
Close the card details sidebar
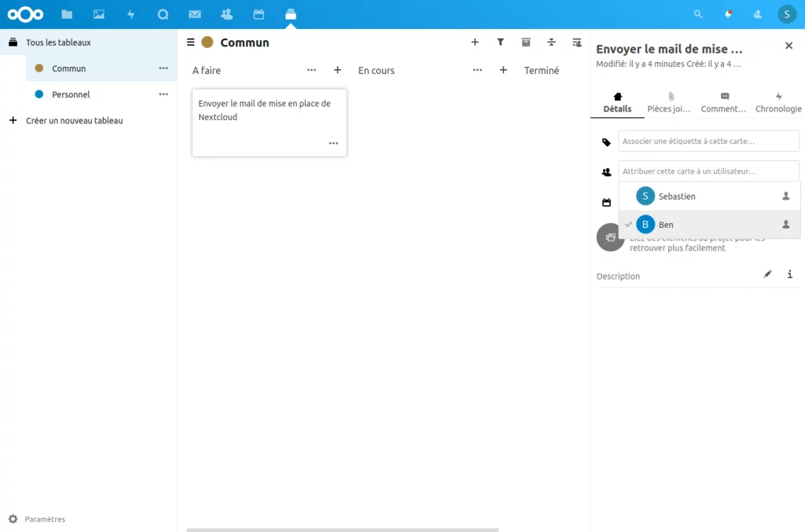[789, 46]
